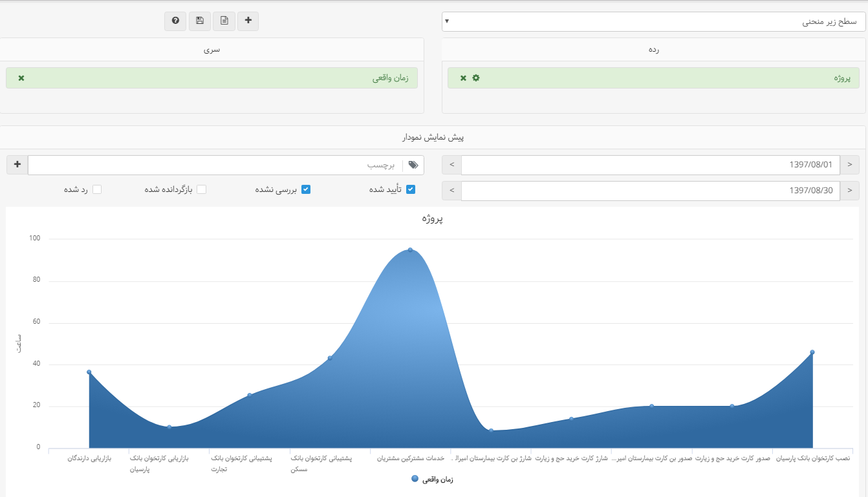Click the peak data point for خدمات مشترکین
Viewport: 868px width, 497px height.
click(x=410, y=250)
